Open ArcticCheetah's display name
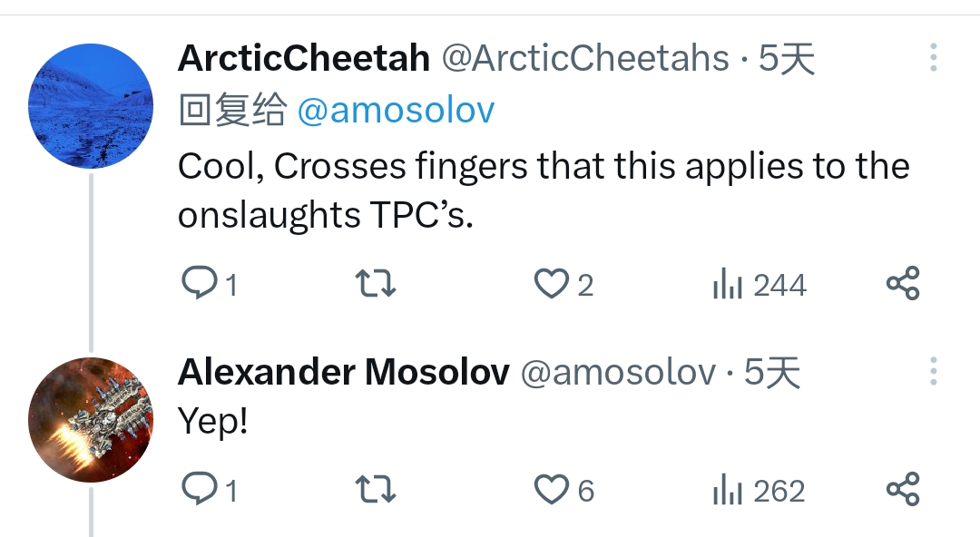Image resolution: width=980 pixels, height=537 pixels. pos(304,57)
